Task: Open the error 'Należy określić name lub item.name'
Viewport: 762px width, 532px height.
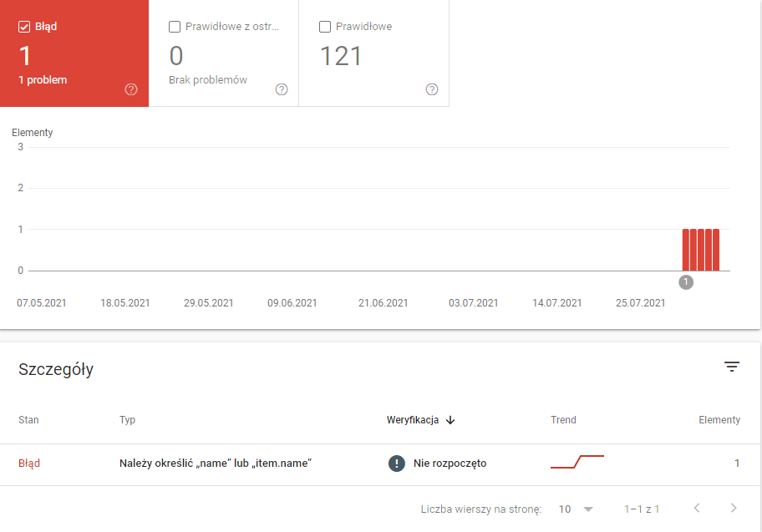Action: click(216, 464)
